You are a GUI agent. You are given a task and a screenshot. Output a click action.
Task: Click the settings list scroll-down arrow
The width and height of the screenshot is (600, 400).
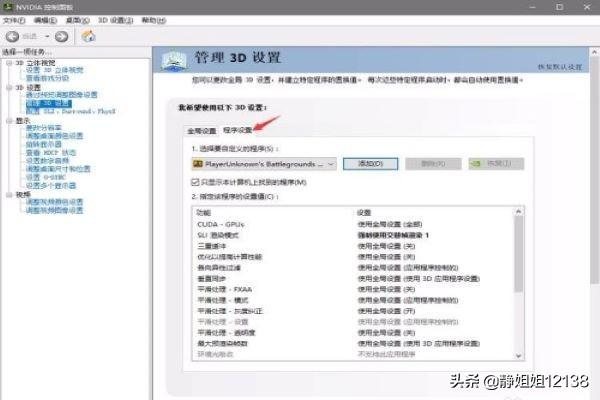(518, 356)
